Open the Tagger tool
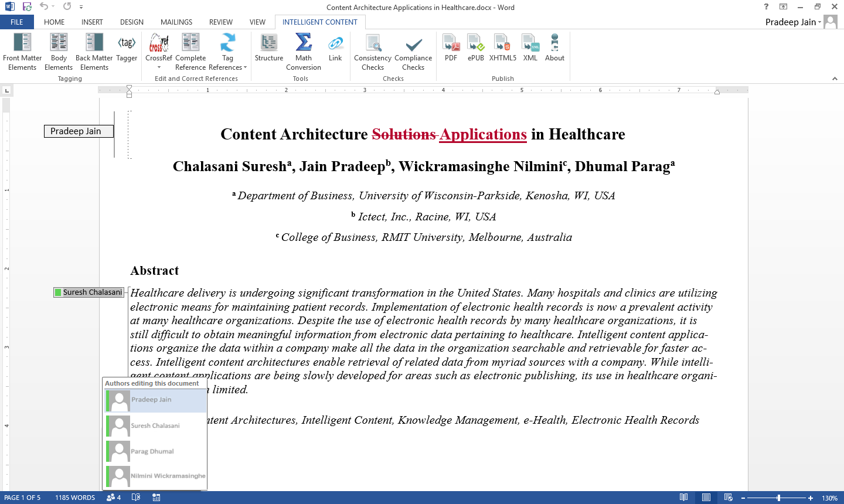Viewport: 844px width, 504px height. point(127,48)
